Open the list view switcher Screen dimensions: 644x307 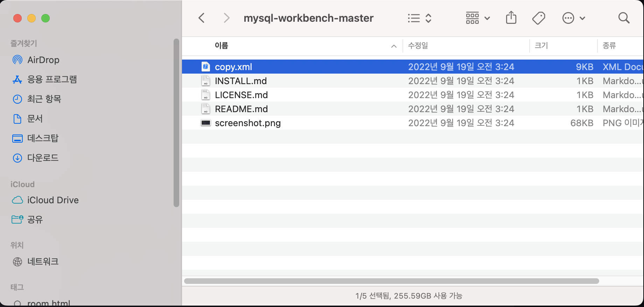pos(420,18)
